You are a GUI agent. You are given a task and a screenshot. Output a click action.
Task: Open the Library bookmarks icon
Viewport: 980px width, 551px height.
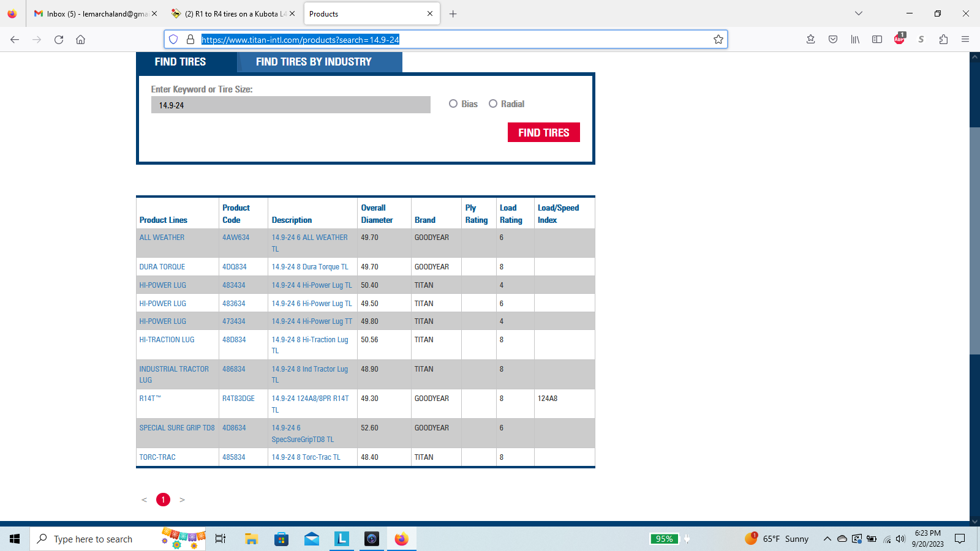(855, 39)
